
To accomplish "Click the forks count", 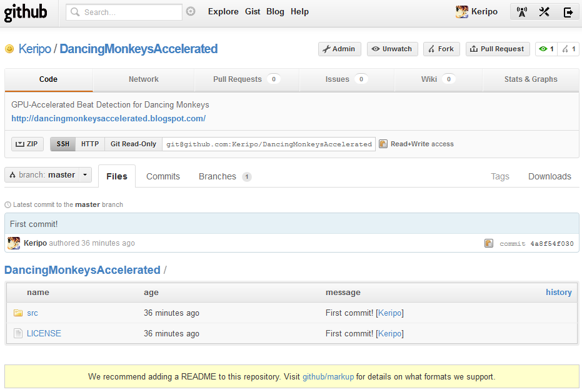I will pos(568,49).
